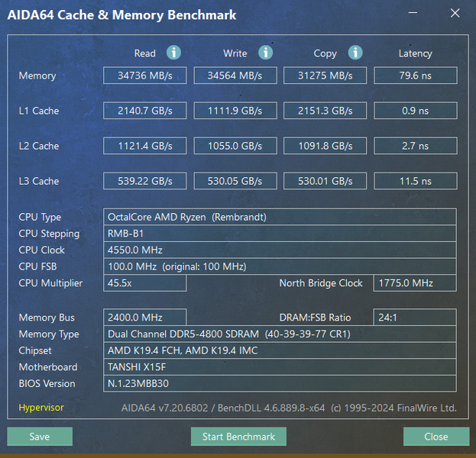Click the Save button
The height and width of the screenshot is (458, 476).
pyautogui.click(x=40, y=437)
